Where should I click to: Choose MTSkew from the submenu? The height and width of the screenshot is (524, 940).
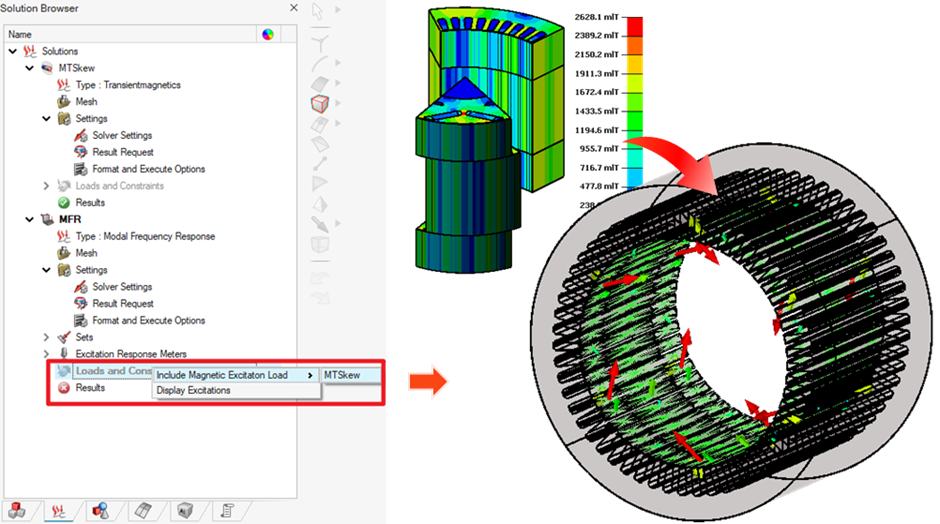[350, 375]
